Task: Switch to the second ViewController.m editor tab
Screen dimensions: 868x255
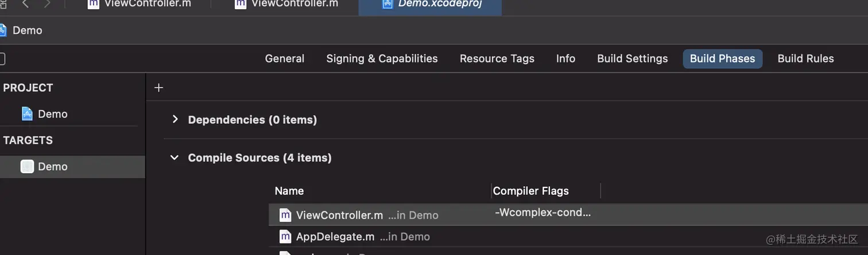Action: pyautogui.click(x=294, y=4)
